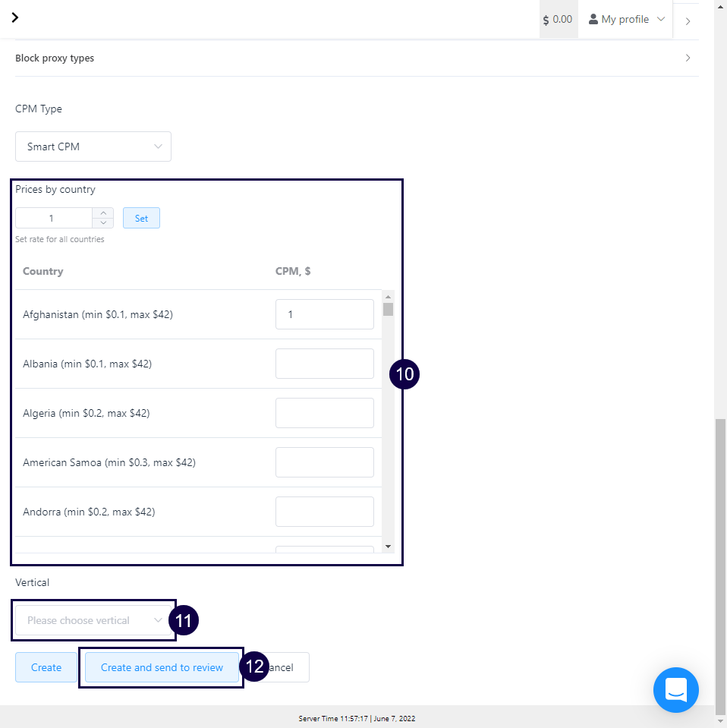Open the Please choose vertical dropdown
Screen dimensions: 727x728
tap(93, 620)
